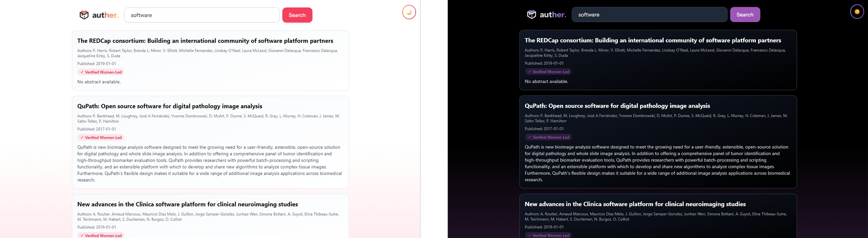The width and height of the screenshot is (868, 238).
Task: Click Verified Women-Led badge on light REDCap card
Action: 101,72
